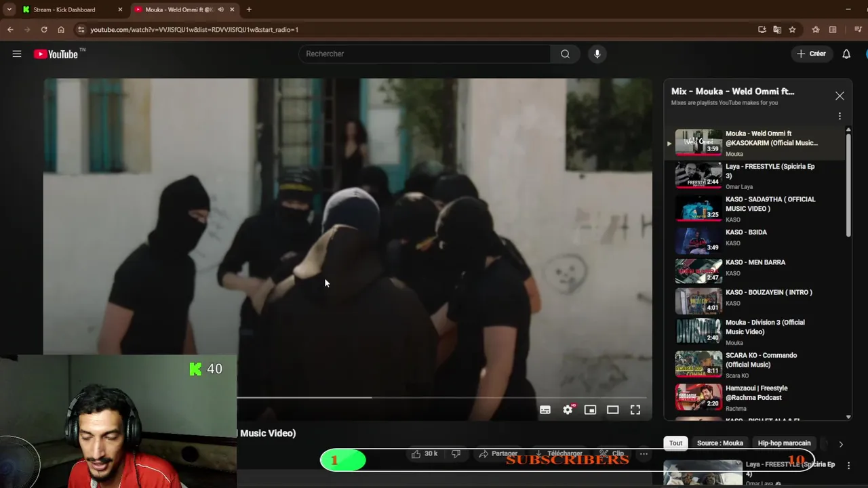868x488 pixels.
Task: Play Hamzaoui Freestyle @Rachma Podcast
Action: [x=754, y=398]
